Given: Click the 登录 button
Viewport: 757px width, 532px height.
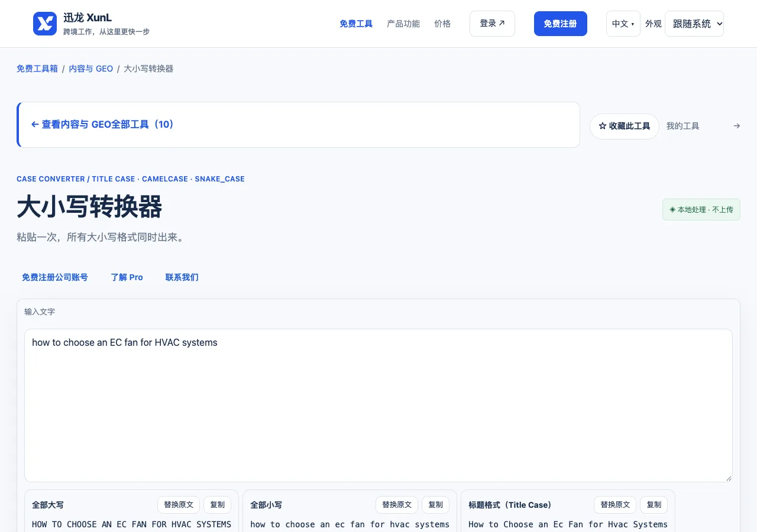Looking at the screenshot, I should [x=492, y=24].
